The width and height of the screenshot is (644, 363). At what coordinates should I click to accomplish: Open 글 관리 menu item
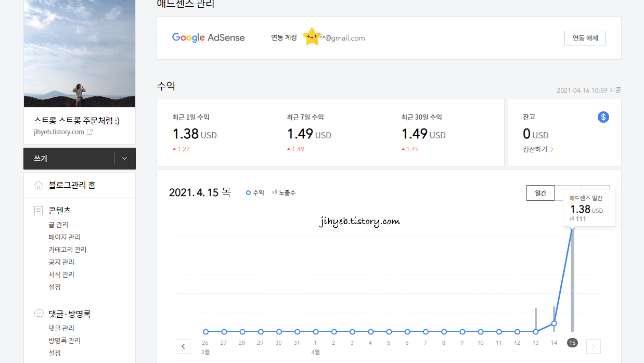click(58, 225)
